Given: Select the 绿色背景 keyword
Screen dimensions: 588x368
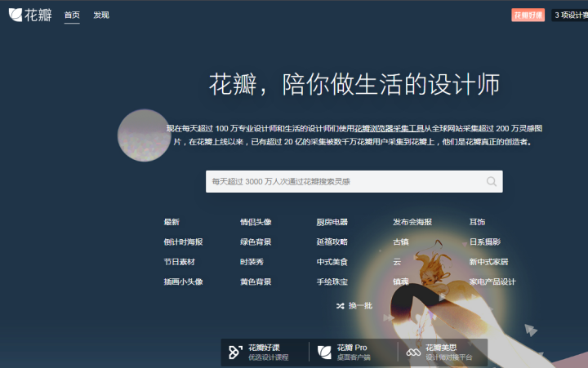Looking at the screenshot, I should pos(256,242).
